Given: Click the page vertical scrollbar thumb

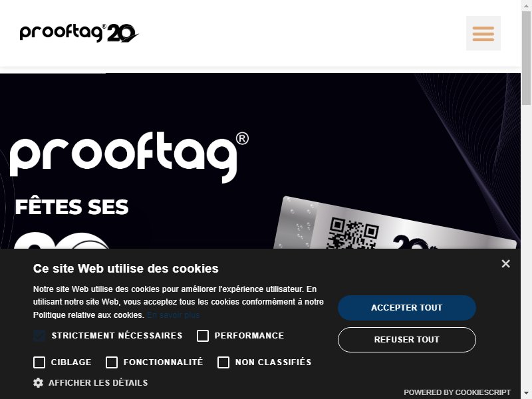Looking at the screenshot, I should 526,58.
